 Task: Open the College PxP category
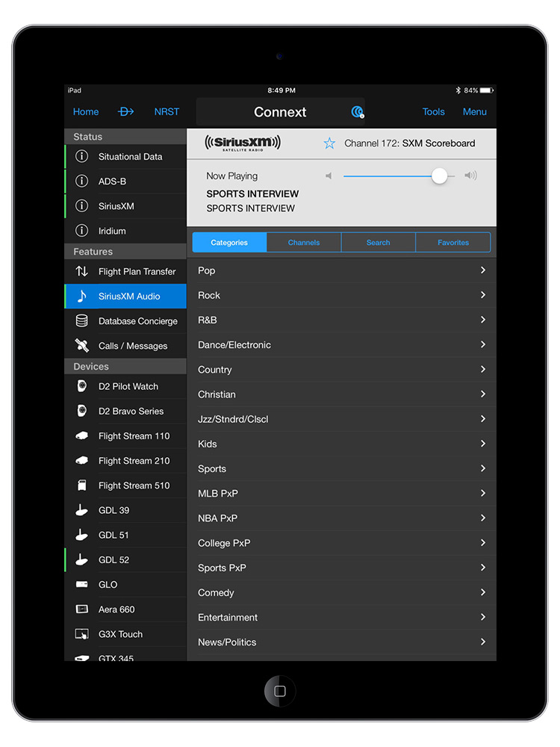341,543
